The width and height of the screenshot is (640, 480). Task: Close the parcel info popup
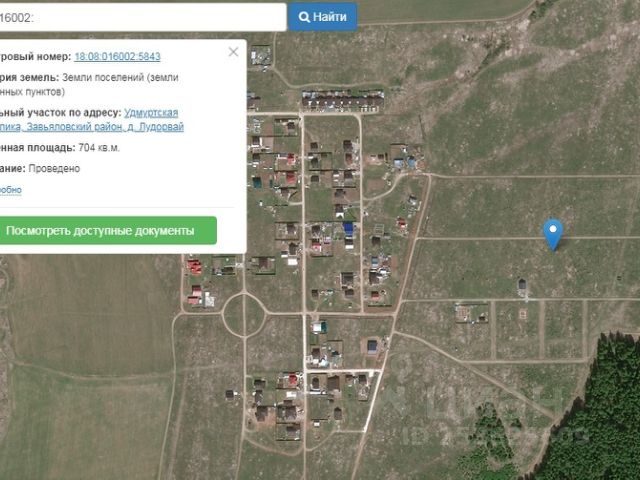pyautogui.click(x=233, y=52)
